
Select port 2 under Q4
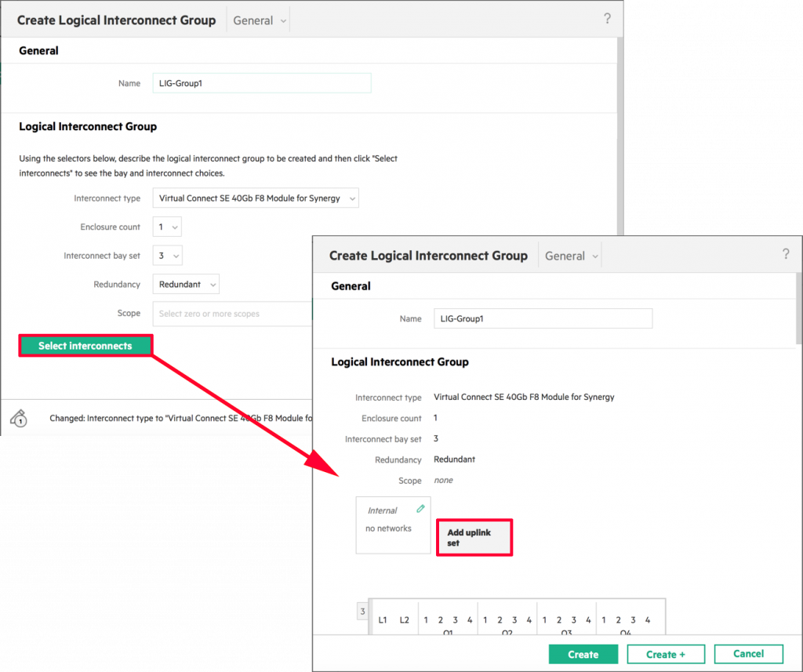pyautogui.click(x=618, y=619)
